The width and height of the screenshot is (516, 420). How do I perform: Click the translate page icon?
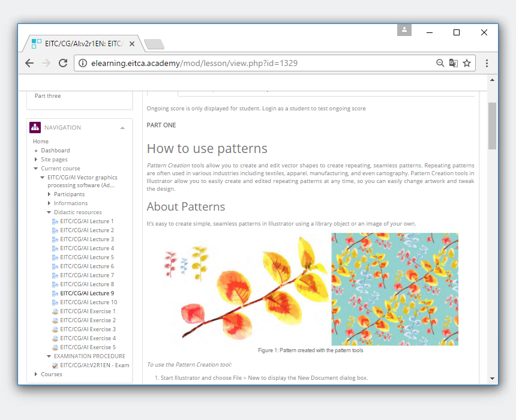pyautogui.click(x=454, y=63)
